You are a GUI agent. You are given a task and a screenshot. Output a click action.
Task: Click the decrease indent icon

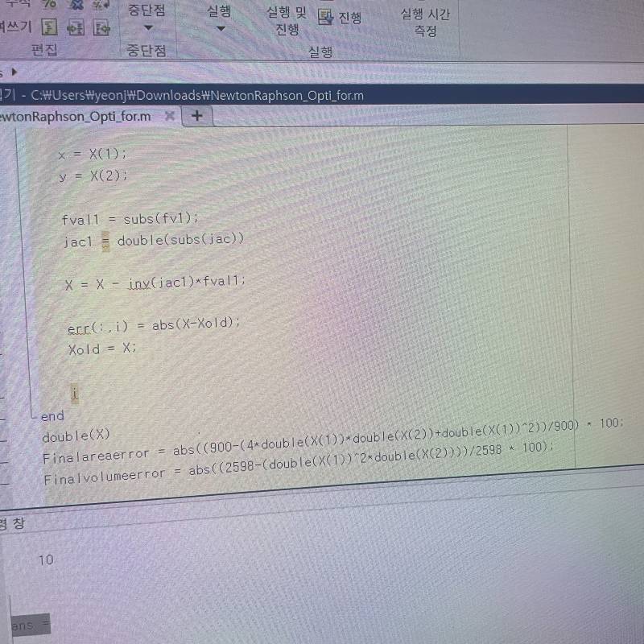[x=101, y=27]
